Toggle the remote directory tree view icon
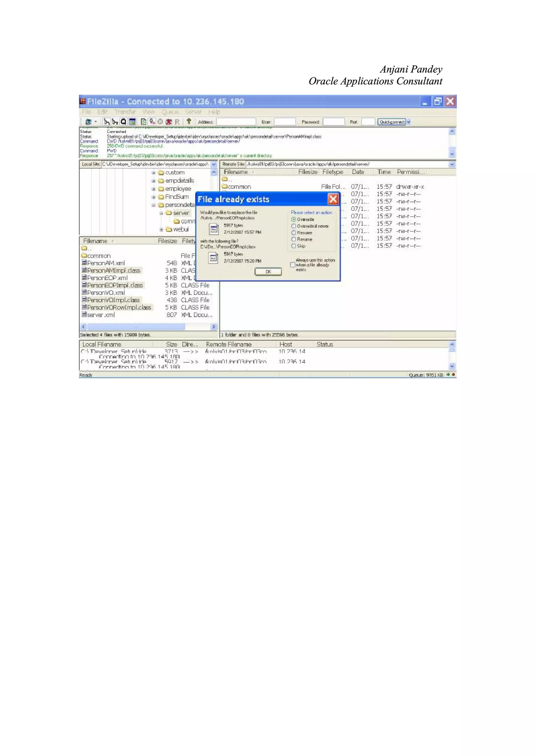Viewport: 535px width, 756px height. coord(115,122)
